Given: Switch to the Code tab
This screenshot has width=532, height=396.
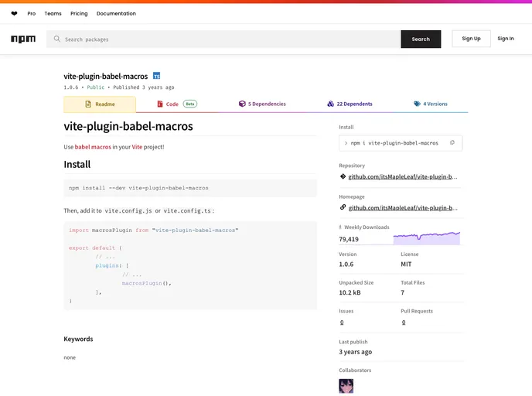Looking at the screenshot, I should tap(177, 104).
